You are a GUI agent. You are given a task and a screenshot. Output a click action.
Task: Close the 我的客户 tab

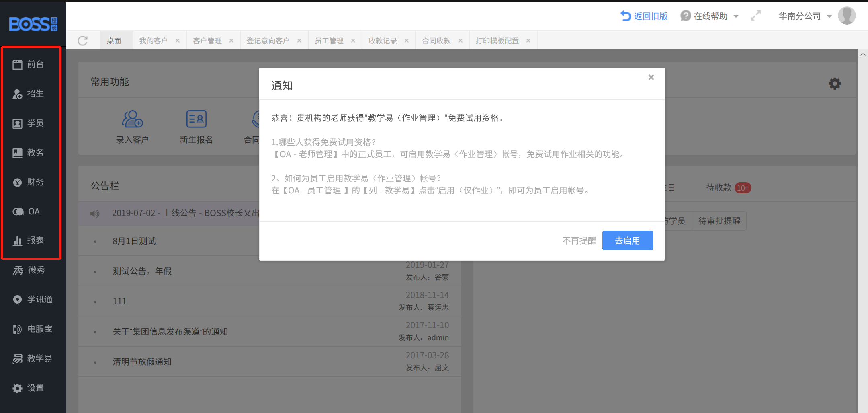click(x=177, y=41)
